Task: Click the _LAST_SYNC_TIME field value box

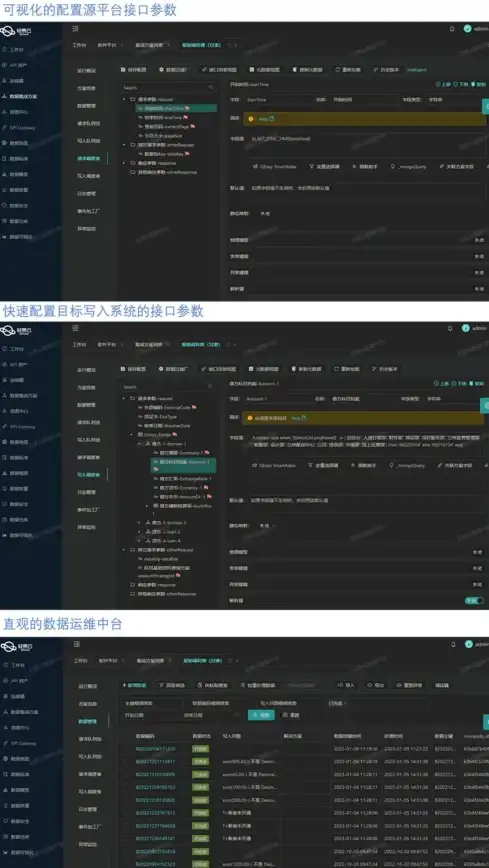Action: point(366,146)
